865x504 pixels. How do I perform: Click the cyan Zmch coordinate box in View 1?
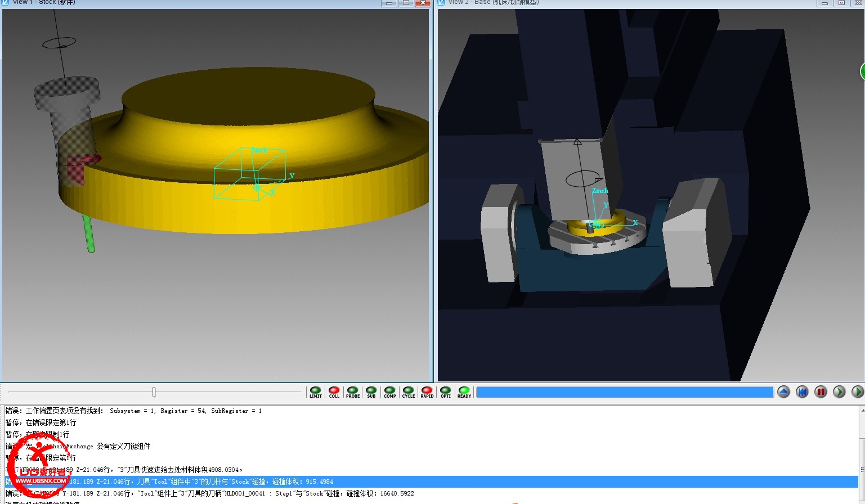(249, 173)
